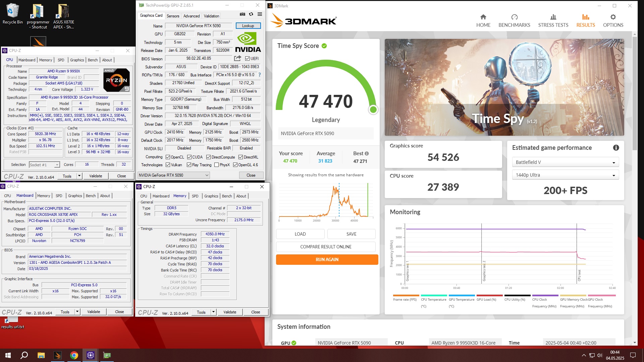Image resolution: width=644 pixels, height=362 pixels.
Task: Click GPU-Z screenshot camera icon
Action: click(242, 14)
